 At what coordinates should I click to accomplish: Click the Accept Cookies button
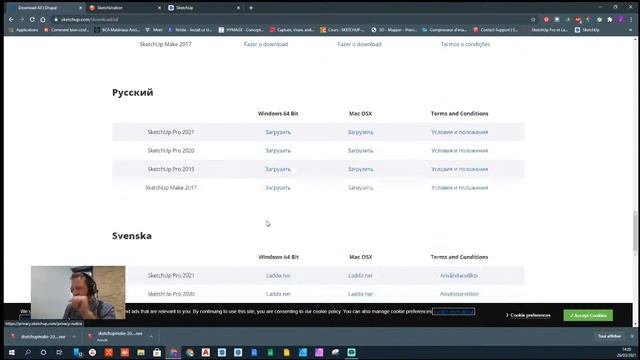(x=588, y=315)
